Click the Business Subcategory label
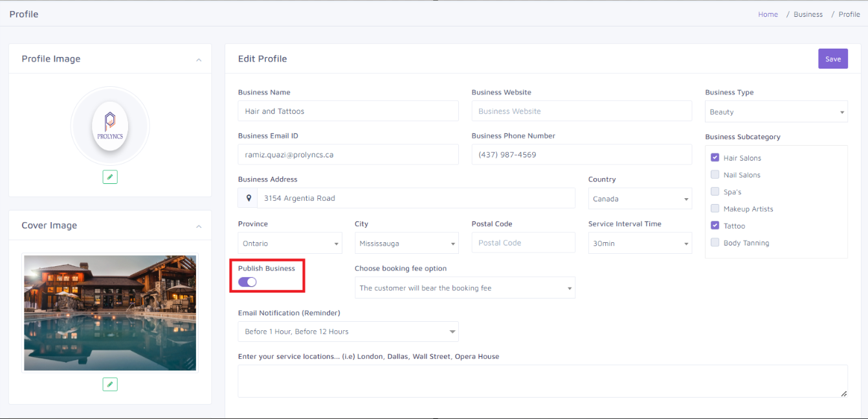Image resolution: width=868 pixels, height=419 pixels. pyautogui.click(x=742, y=137)
